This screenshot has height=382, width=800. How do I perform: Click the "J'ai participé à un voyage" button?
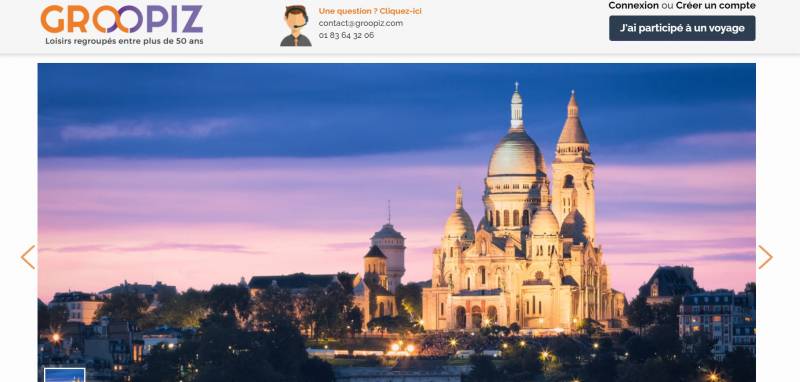coord(682,28)
